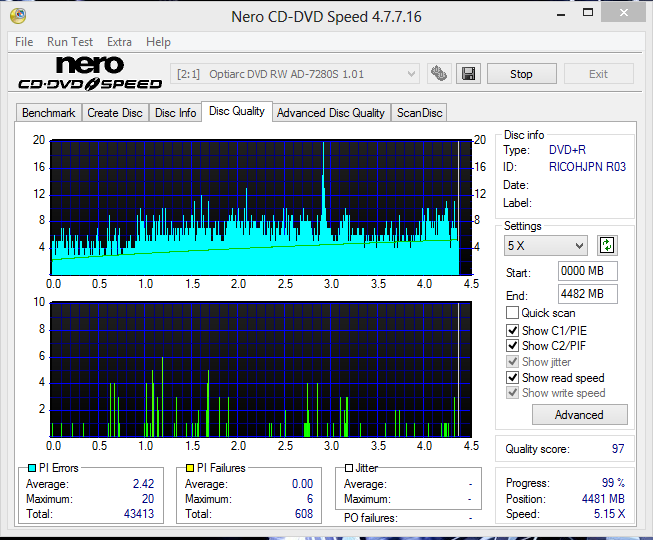The image size is (653, 540).
Task: Click the Advanced settings button
Action: pyautogui.click(x=579, y=415)
